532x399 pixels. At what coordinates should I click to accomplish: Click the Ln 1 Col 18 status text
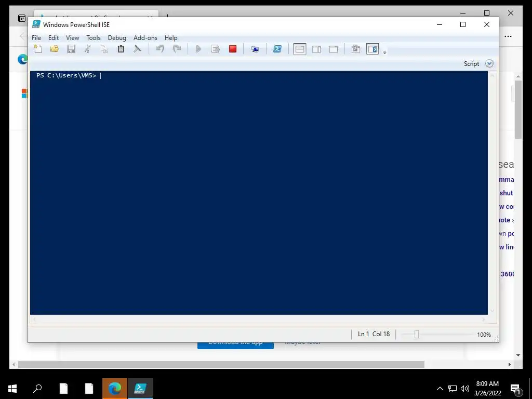point(374,334)
